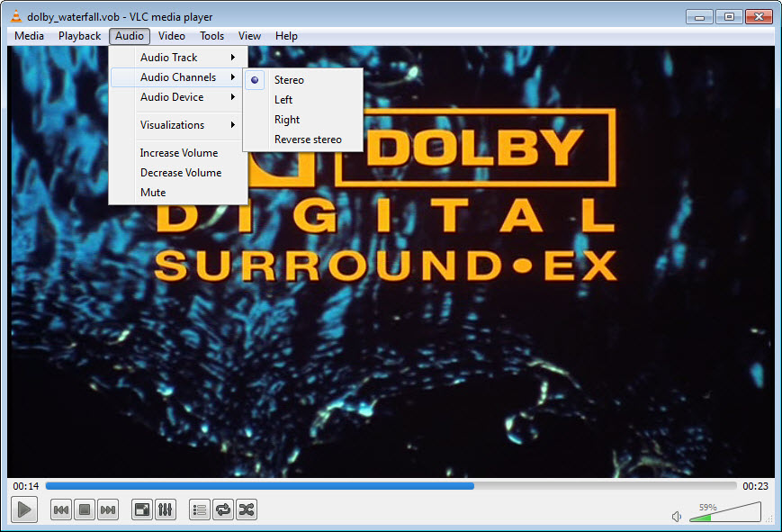Viewport: 782px width, 532px height.
Task: Open the Tools menu
Action: (x=212, y=36)
